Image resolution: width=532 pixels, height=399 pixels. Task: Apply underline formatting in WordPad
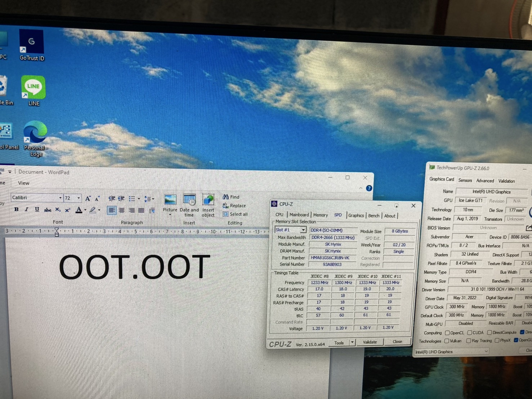[37, 209]
